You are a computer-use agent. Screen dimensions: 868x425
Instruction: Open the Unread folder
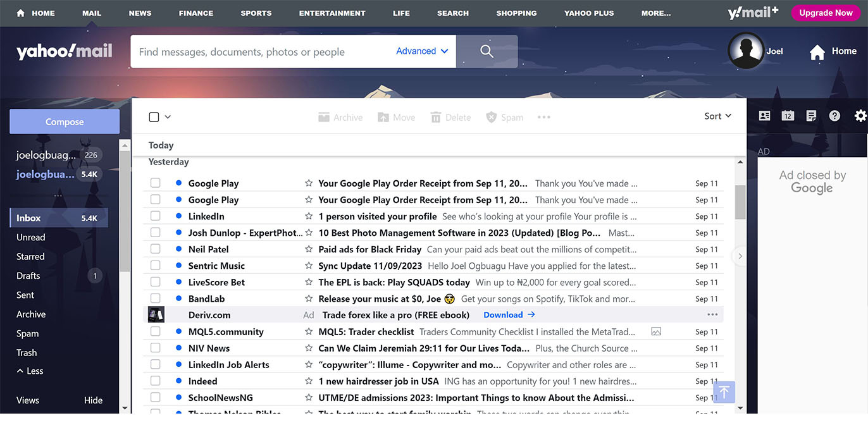[x=31, y=237]
